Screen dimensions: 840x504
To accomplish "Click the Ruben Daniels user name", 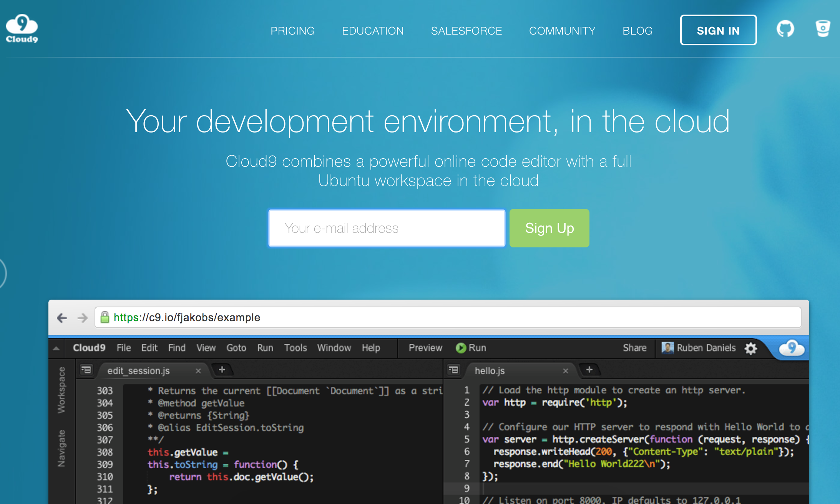I will pos(706,348).
